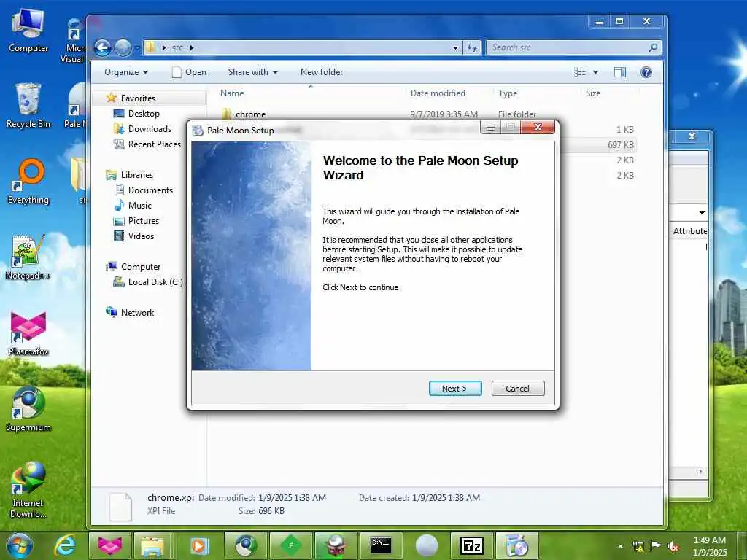Click the Explorer back arrow button
This screenshot has width=747, height=560.
click(102, 47)
